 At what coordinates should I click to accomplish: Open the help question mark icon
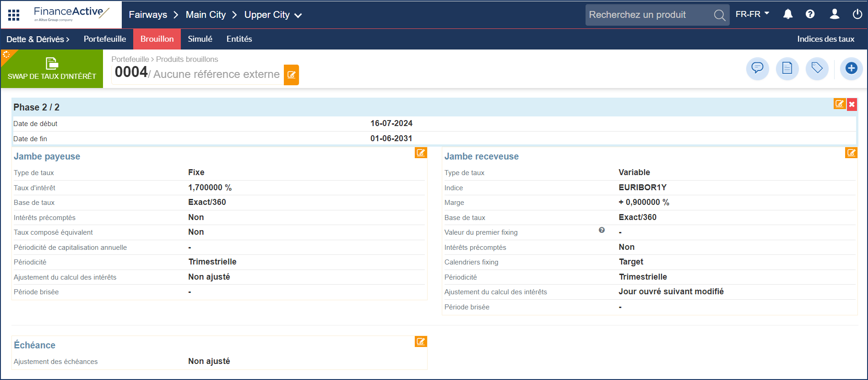(810, 14)
